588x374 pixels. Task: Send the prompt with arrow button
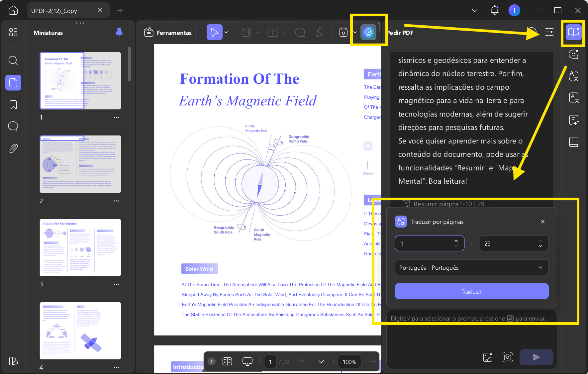(x=536, y=357)
